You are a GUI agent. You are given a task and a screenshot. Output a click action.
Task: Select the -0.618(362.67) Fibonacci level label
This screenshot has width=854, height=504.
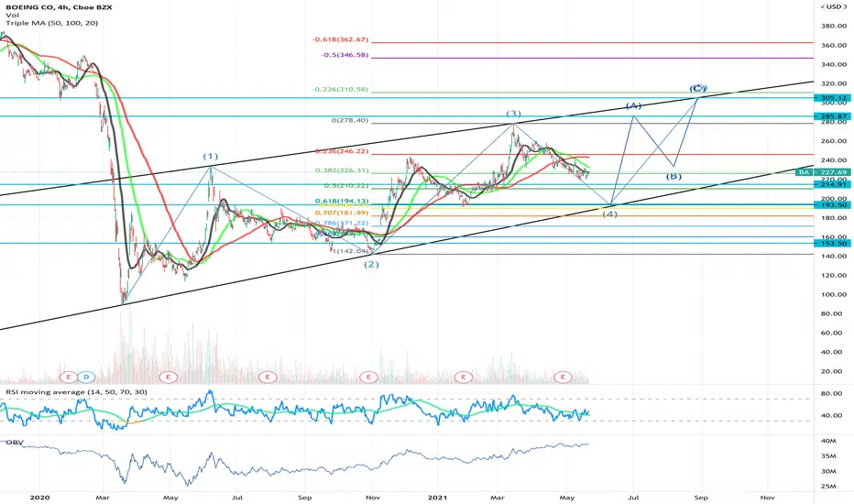[x=340, y=39]
